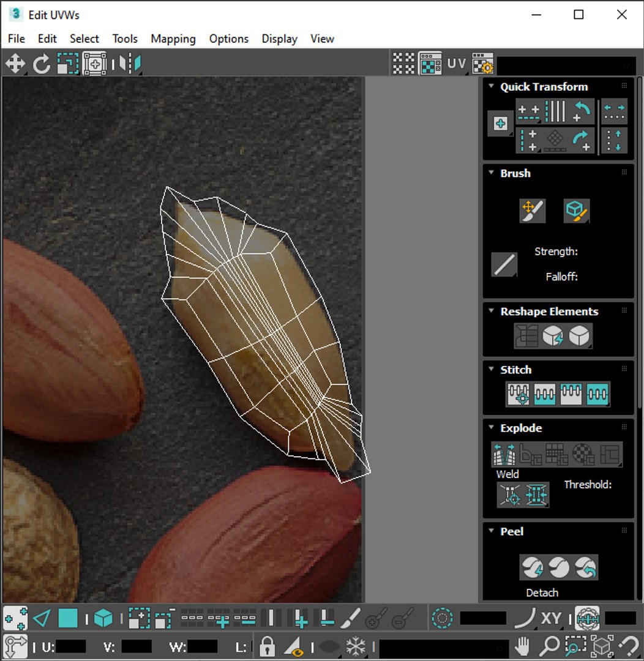Viewport: 644px width, 661px height.
Task: Click the last Stitch custom icon
Action: pyautogui.click(x=597, y=394)
